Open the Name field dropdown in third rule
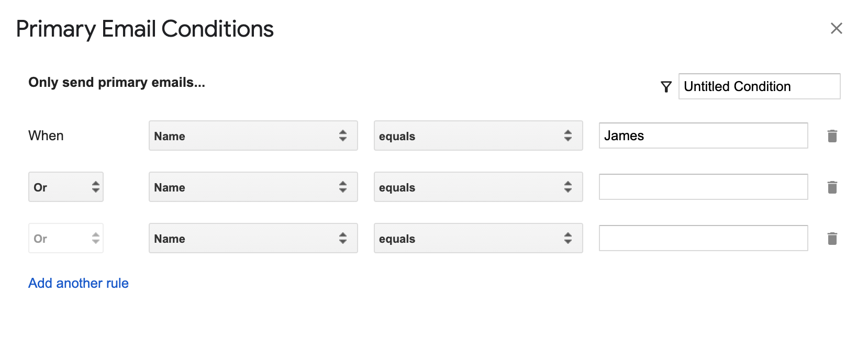This screenshot has height=338, width=868. (x=253, y=239)
